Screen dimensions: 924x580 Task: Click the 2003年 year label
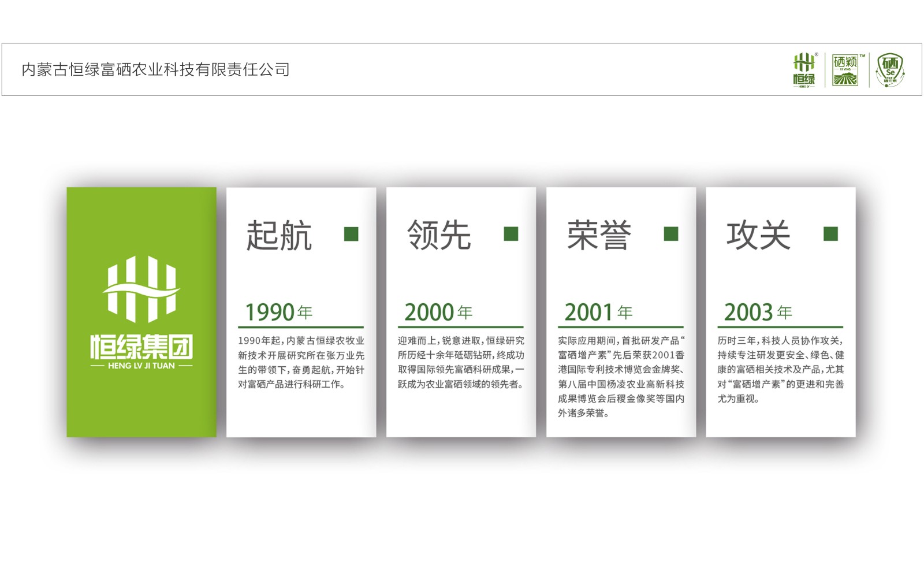758,313
